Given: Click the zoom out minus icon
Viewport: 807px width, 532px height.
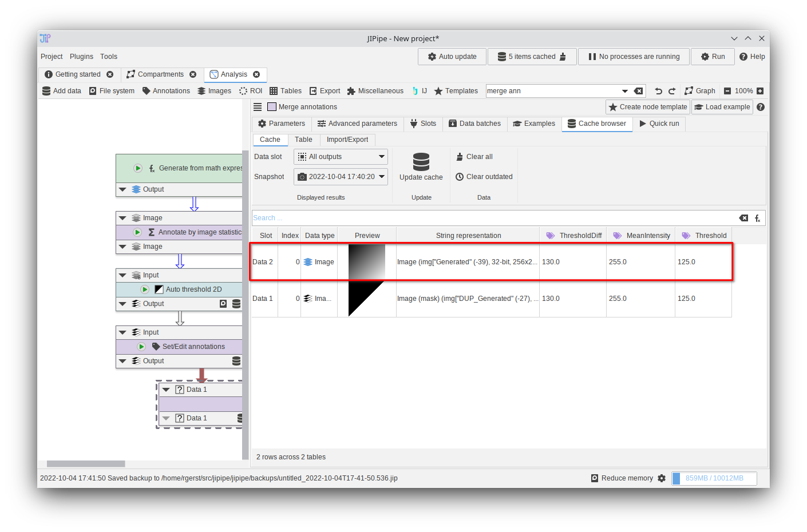Looking at the screenshot, I should point(727,91).
